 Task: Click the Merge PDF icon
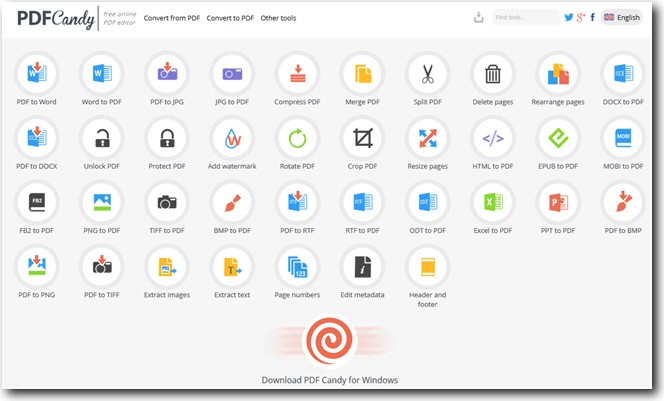[x=362, y=73]
